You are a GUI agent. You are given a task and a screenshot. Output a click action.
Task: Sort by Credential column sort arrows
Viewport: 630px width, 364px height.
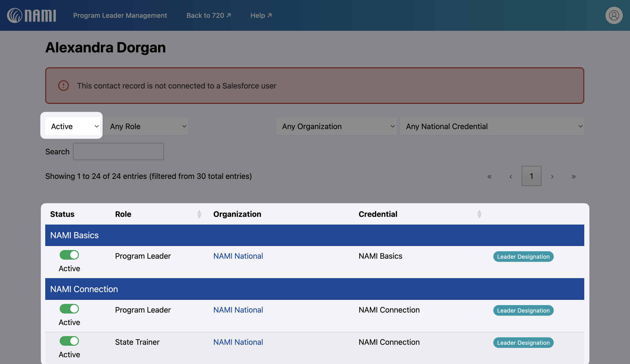479,214
